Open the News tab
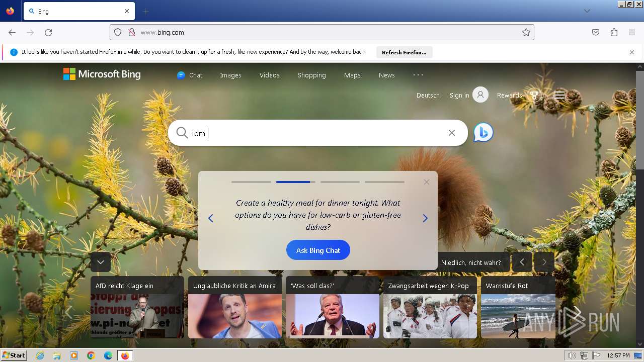This screenshot has height=362, width=644. 387,75
